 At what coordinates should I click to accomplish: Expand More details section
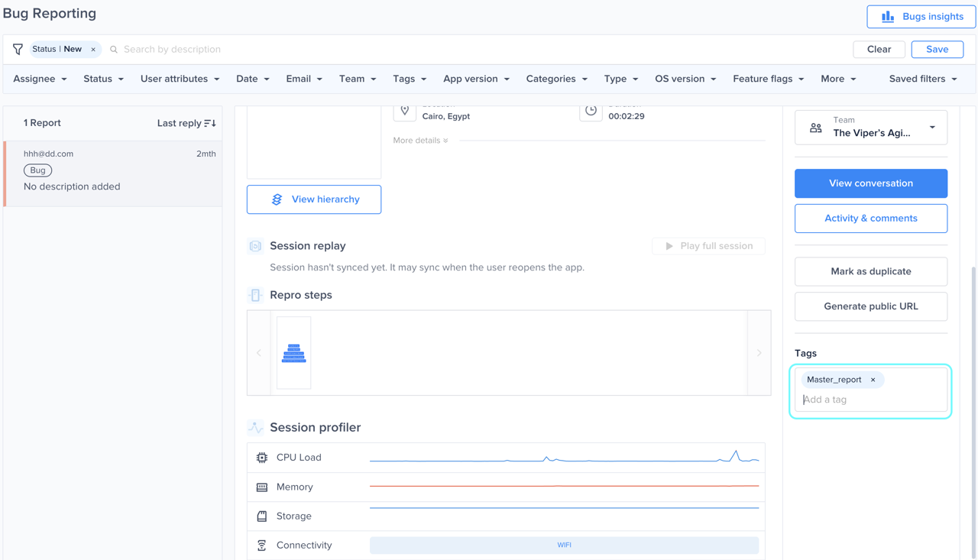tap(421, 141)
